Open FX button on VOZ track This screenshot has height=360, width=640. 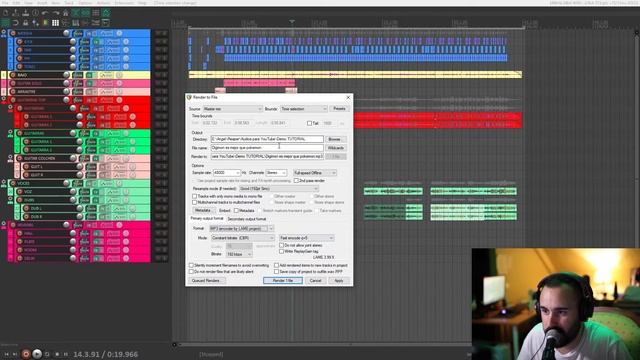tap(84, 192)
